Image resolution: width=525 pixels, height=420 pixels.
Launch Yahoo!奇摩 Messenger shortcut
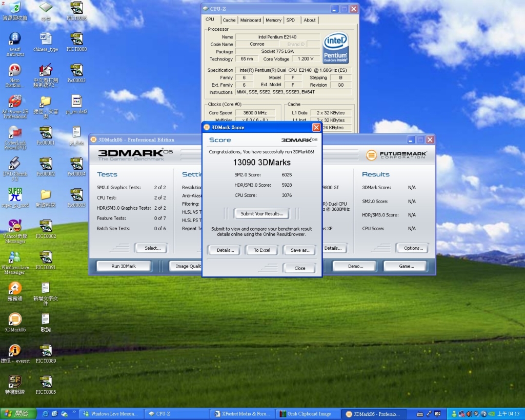(15, 231)
